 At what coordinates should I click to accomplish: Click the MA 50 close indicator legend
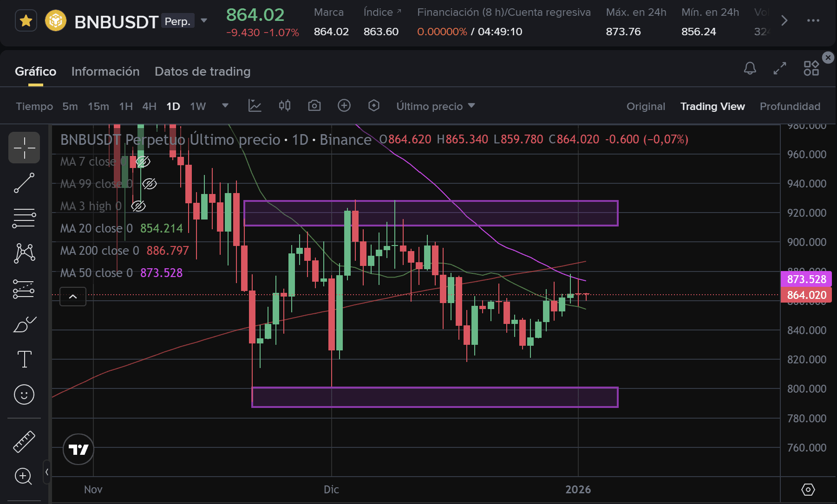122,273
